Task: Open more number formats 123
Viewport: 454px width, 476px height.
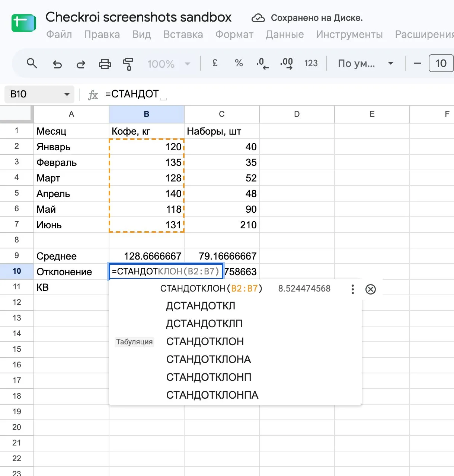Action: coord(311,63)
